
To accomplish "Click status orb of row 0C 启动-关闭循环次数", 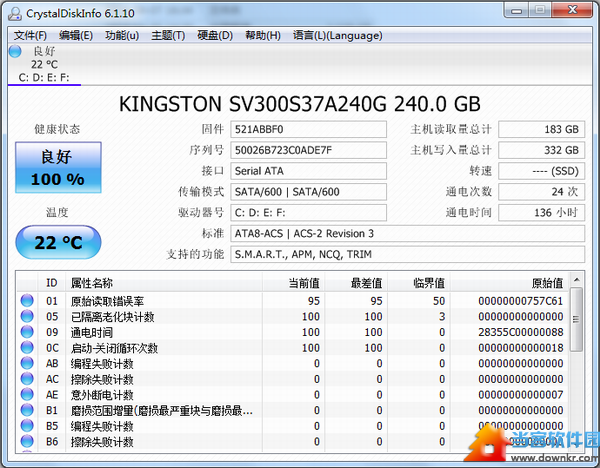I will (x=27, y=347).
